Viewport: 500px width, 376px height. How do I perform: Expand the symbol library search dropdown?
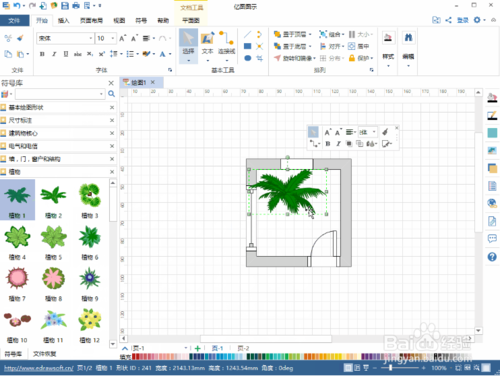point(101,94)
